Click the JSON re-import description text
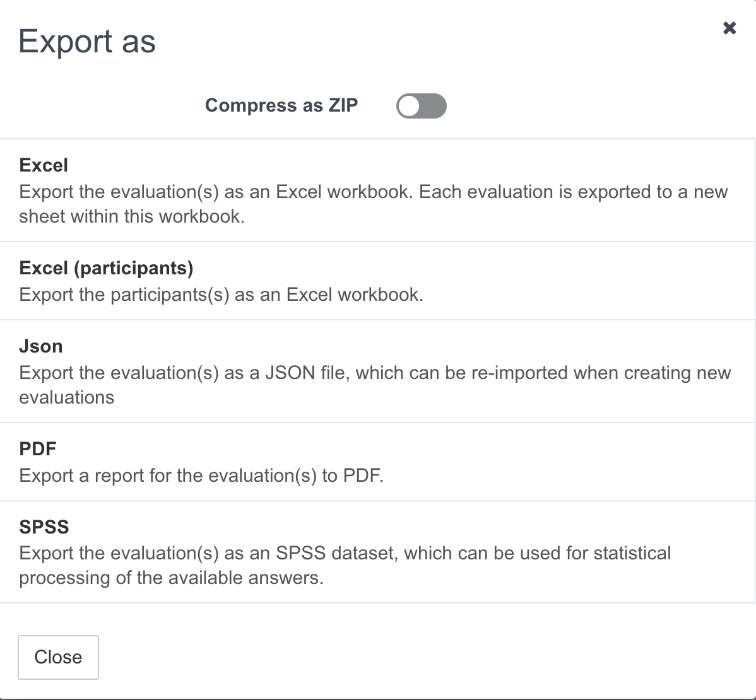The image size is (756, 700). 375,385
